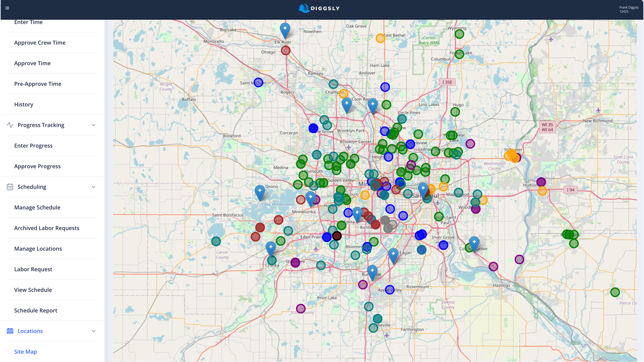This screenshot has height=362, width=644.
Task: Click the Progress Tracking waveform icon
Action: [x=9, y=125]
